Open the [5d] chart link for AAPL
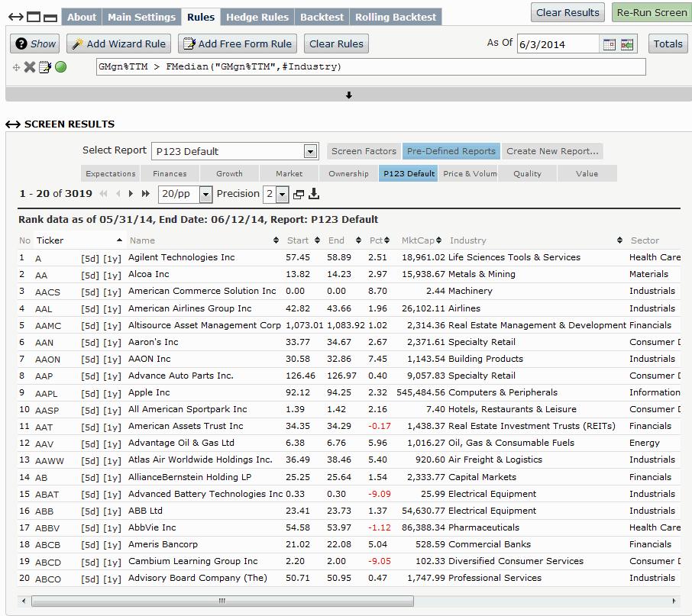The width and height of the screenshot is (692, 616). 90,393
